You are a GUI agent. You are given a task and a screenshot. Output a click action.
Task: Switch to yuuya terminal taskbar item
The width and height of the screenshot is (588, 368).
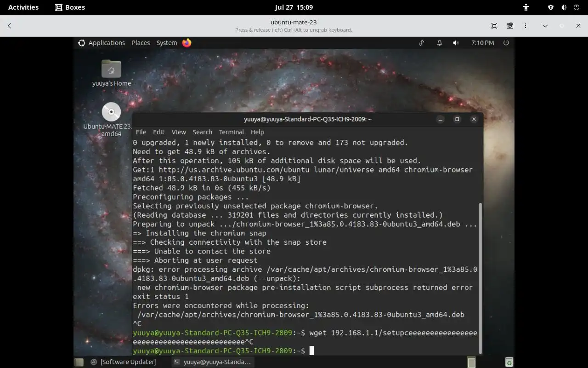pos(213,362)
